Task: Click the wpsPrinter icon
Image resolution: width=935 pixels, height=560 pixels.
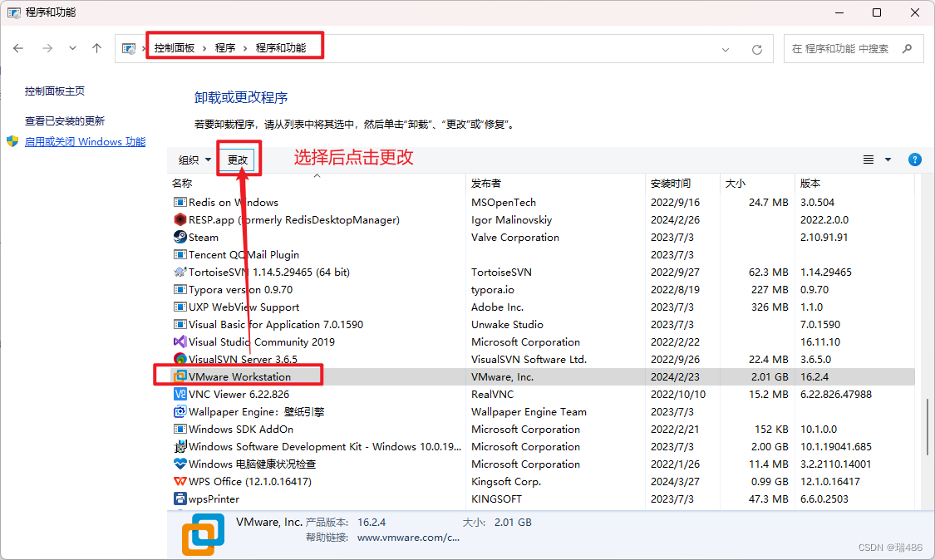Action: [x=180, y=499]
